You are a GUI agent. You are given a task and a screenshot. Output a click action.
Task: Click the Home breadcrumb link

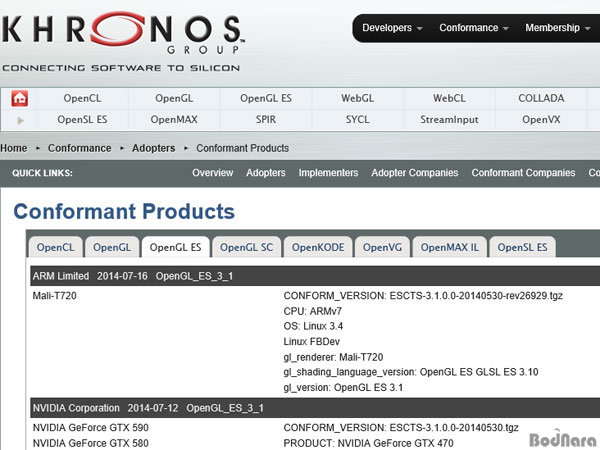14,148
